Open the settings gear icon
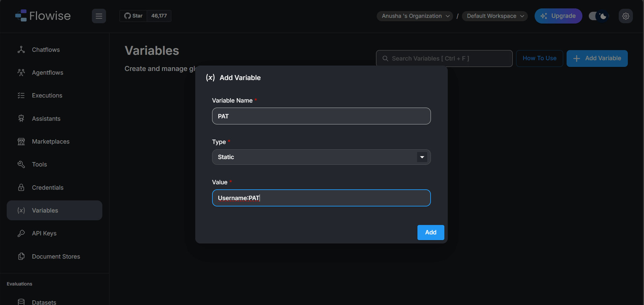 [x=625, y=16]
